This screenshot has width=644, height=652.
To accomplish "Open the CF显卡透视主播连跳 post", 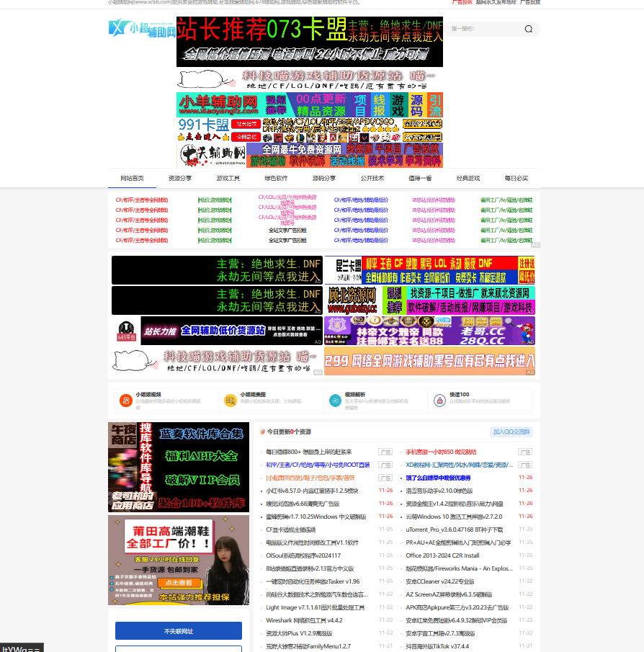I will pyautogui.click(x=291, y=530).
